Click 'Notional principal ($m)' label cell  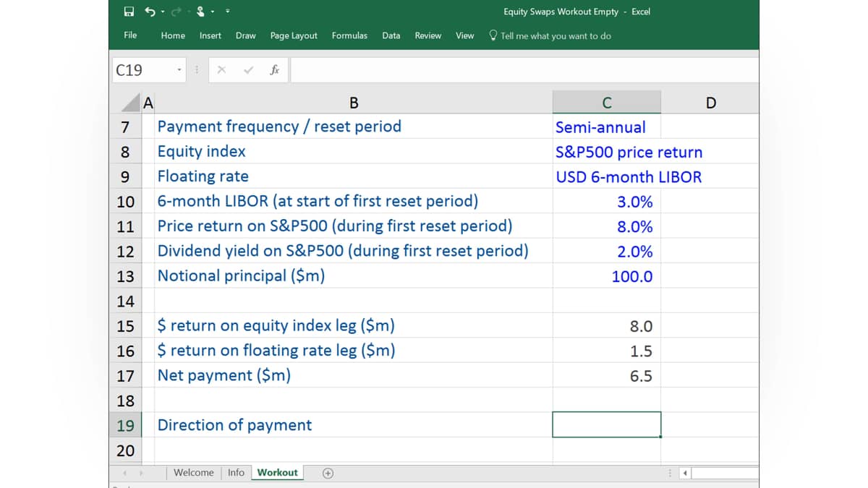(x=353, y=275)
